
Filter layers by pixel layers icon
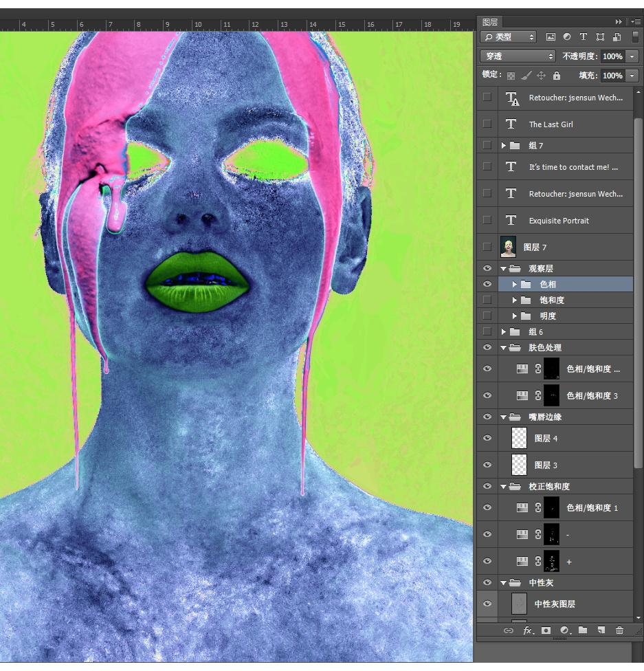551,37
